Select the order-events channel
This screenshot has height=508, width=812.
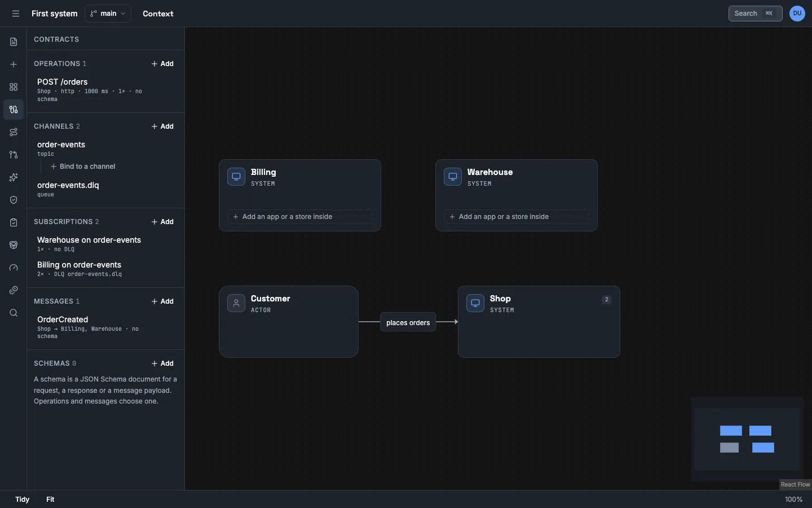[x=105, y=148]
